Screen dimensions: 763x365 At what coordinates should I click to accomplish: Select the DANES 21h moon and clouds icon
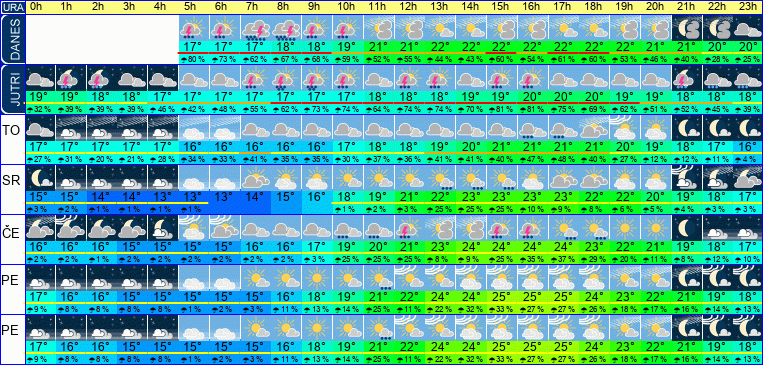click(x=687, y=28)
